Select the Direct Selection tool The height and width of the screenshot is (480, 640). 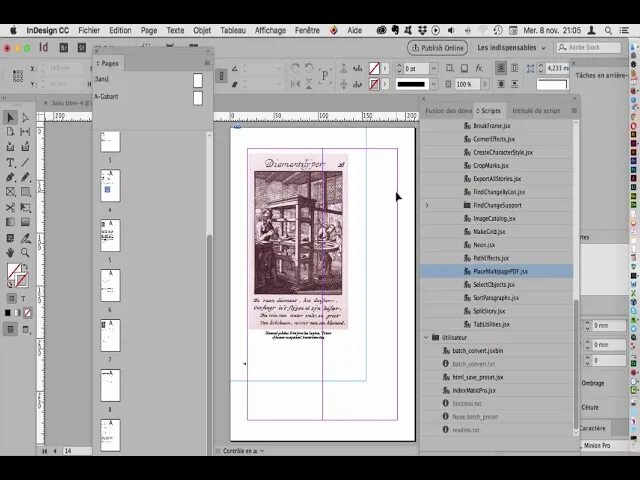pos(25,118)
